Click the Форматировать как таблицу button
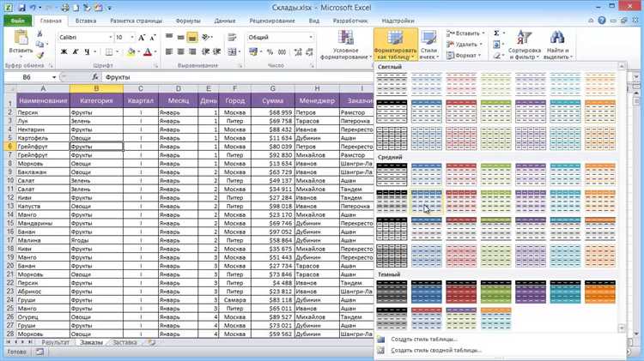 (x=396, y=45)
